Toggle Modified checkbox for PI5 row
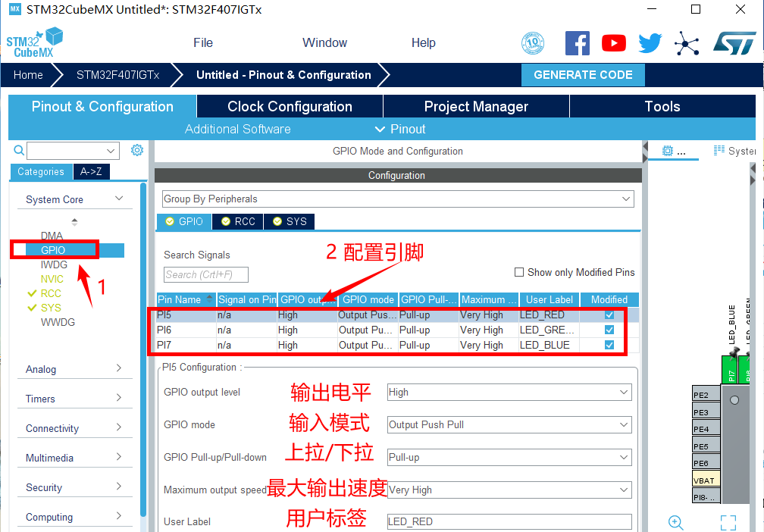Screen dimensions: 764x532 coord(609,315)
